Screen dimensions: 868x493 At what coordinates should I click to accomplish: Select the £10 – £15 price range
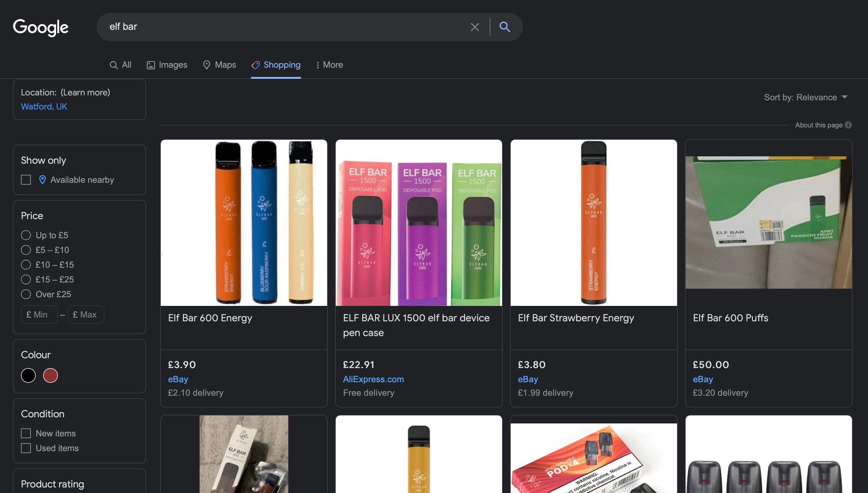[x=26, y=265]
